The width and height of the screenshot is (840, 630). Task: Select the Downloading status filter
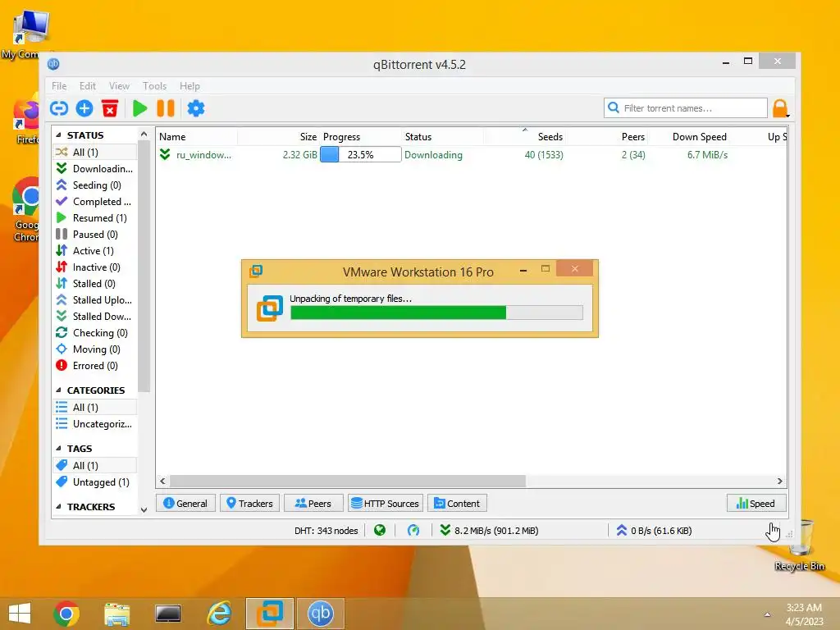[95, 169]
